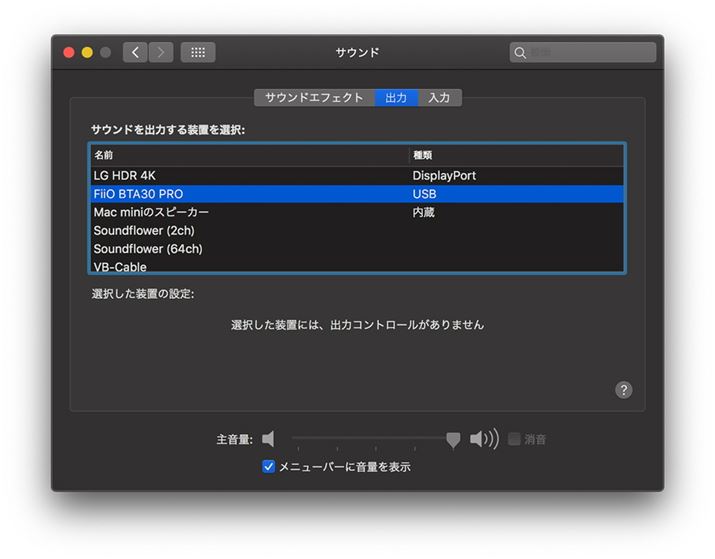Click the 名前 column header
715x559 pixels.
[249, 155]
